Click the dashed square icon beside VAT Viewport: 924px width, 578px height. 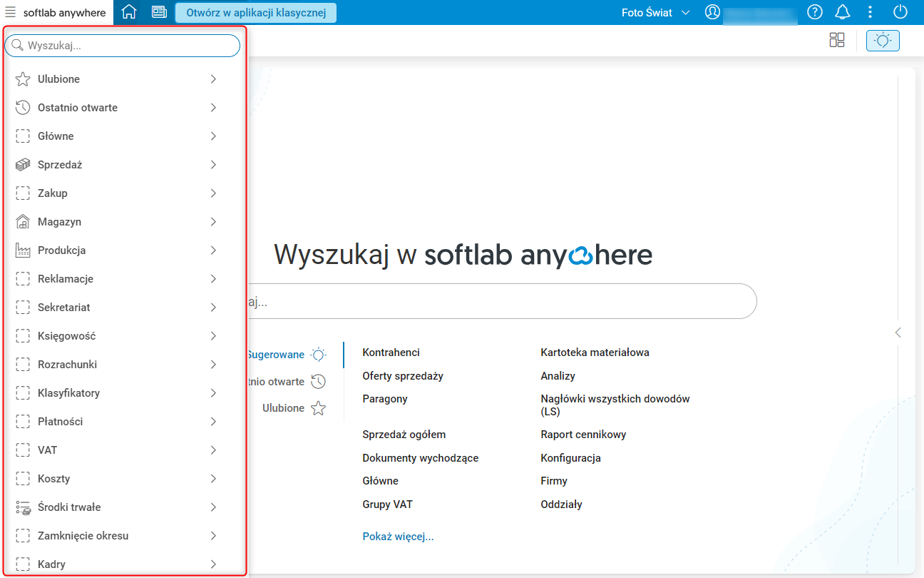(x=23, y=450)
